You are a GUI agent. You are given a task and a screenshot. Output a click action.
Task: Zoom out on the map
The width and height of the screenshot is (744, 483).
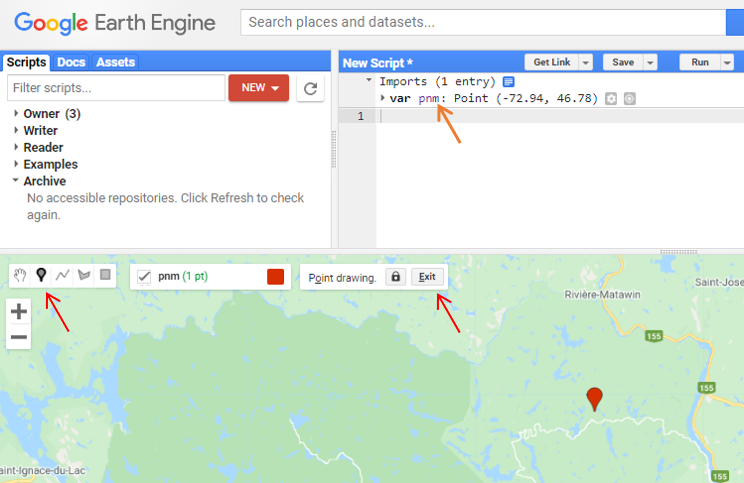(19, 337)
